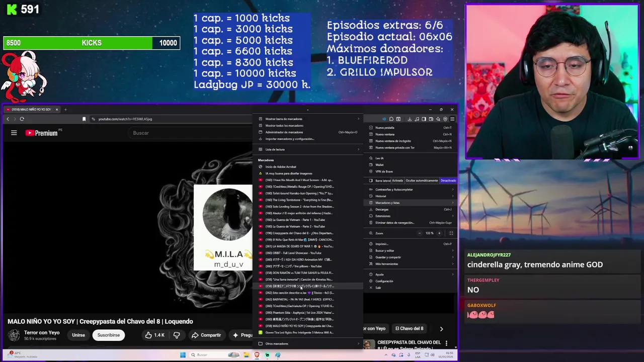The height and width of the screenshot is (362, 644).
Task: Expand Guardar y compartir submenu
Action: click(x=411, y=257)
